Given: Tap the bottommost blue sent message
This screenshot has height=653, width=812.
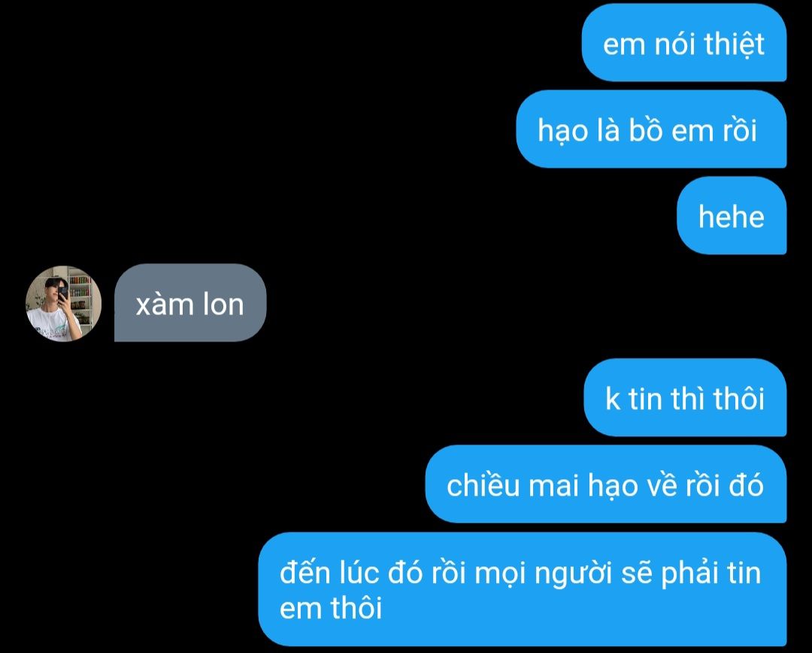Looking at the screenshot, I should coord(523,589).
